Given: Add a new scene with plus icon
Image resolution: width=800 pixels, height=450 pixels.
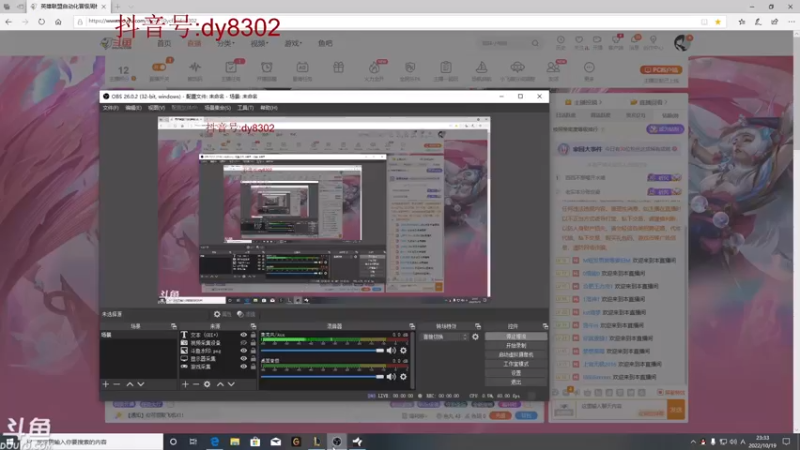Looking at the screenshot, I should 106,384.
